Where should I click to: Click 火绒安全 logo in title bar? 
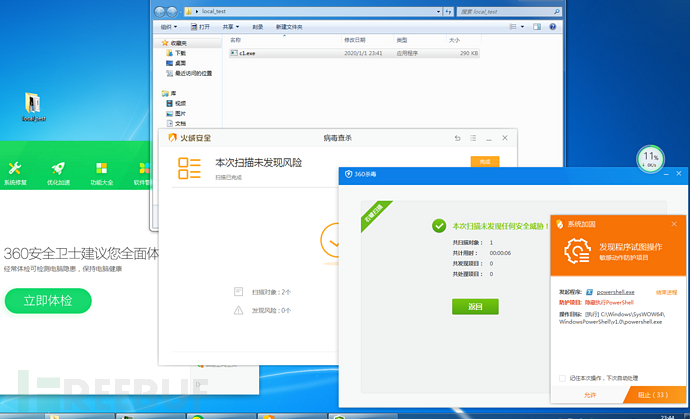(x=190, y=138)
